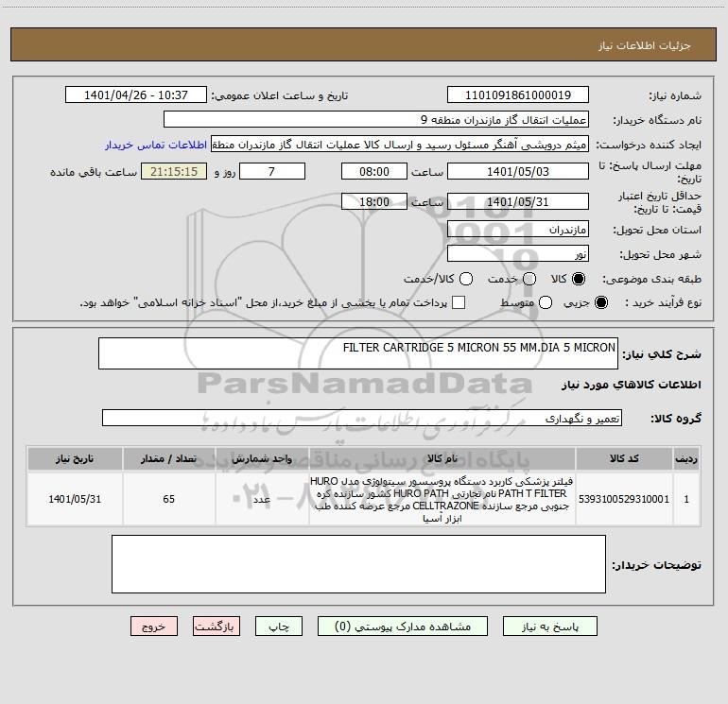The width and height of the screenshot is (728, 704).
Task: Click the quantity cell 65
Action: tap(168, 499)
